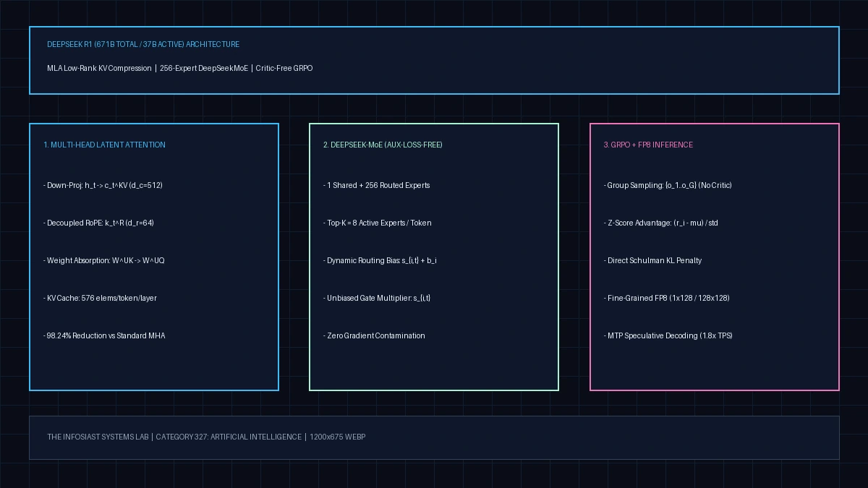The width and height of the screenshot is (868, 488).
Task: Click the Fine-Grained FP8 line
Action: click(667, 299)
